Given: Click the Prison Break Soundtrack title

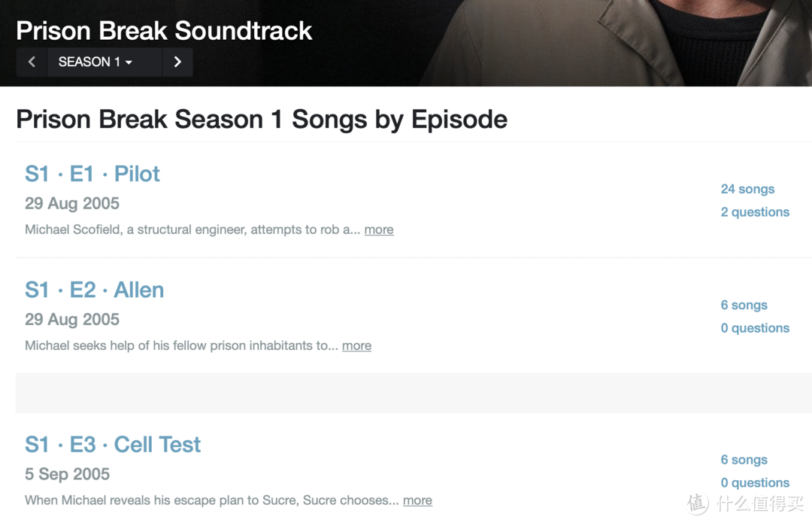Looking at the screenshot, I should click(164, 31).
